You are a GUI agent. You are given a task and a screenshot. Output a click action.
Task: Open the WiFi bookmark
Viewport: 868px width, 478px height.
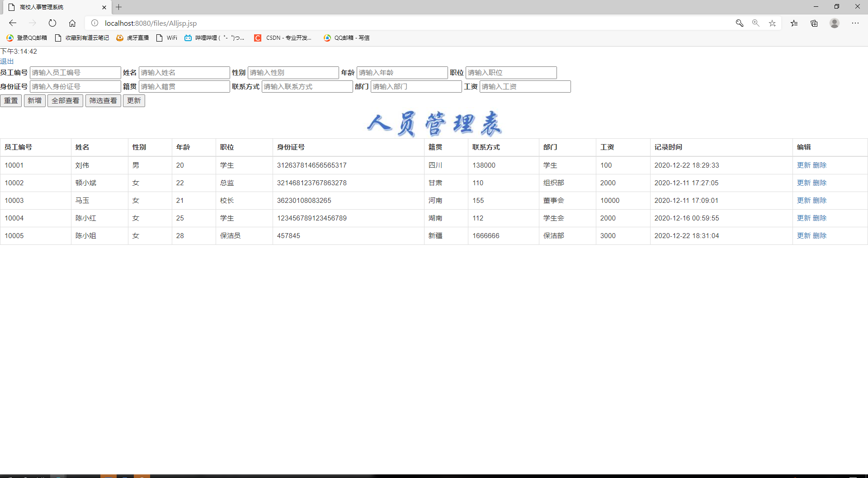[x=166, y=38]
